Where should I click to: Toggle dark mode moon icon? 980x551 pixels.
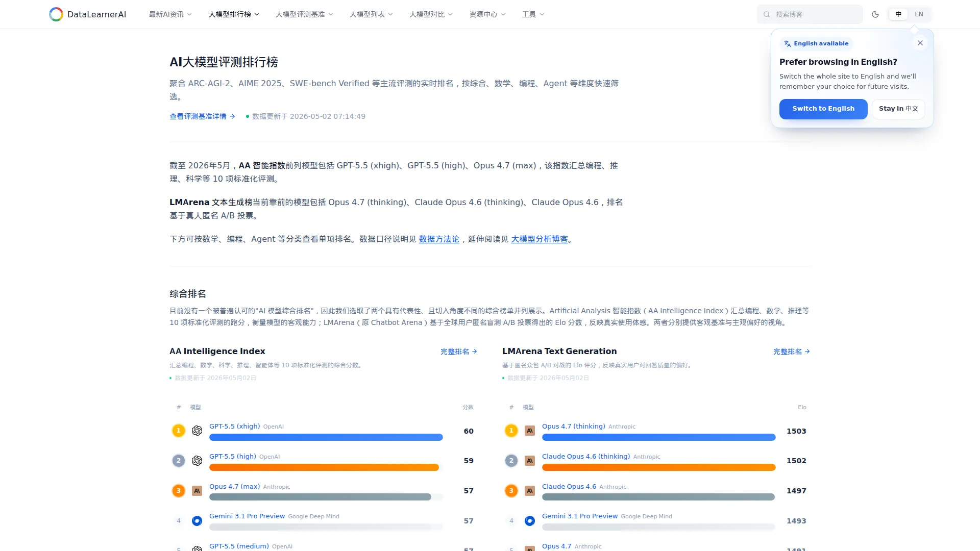(x=875, y=14)
